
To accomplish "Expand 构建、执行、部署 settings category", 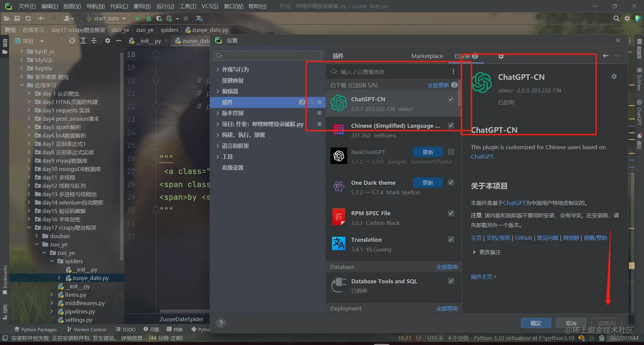I will coord(218,135).
